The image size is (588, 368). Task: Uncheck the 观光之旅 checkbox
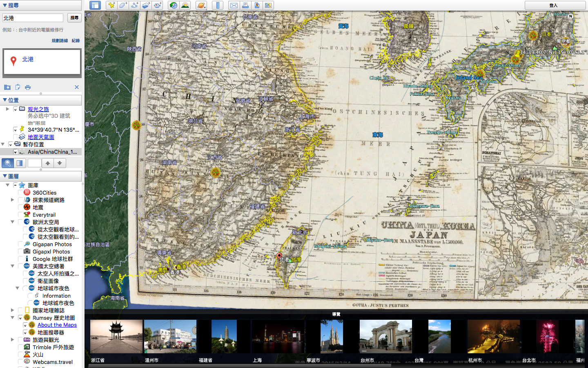15,109
